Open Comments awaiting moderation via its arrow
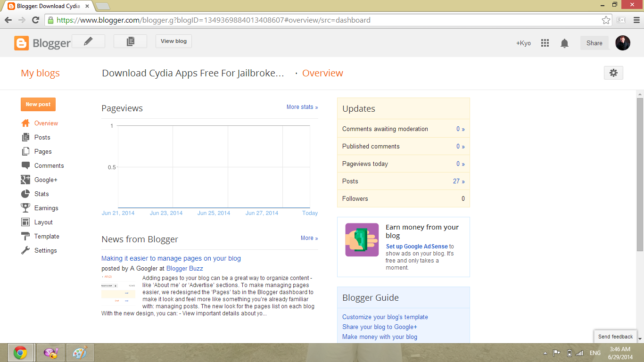 463,129
